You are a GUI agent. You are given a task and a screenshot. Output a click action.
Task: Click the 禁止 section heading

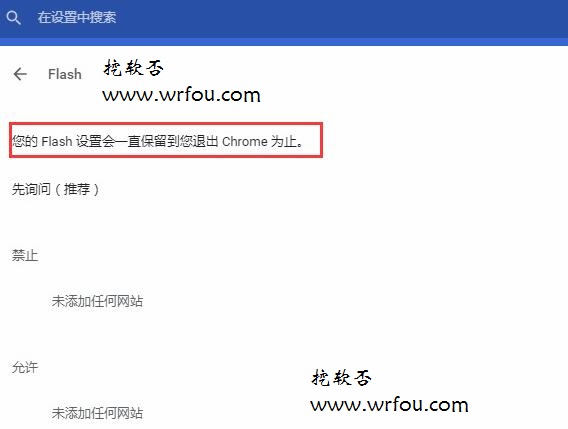25,255
